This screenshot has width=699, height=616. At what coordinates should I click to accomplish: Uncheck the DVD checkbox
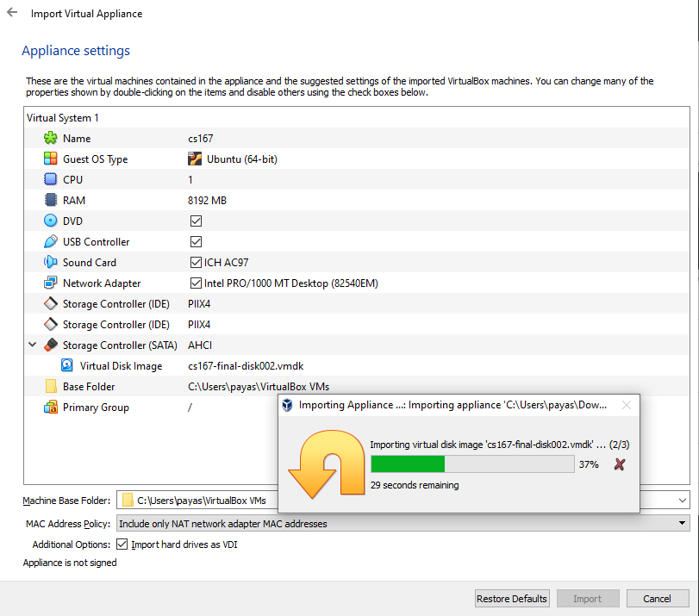(x=196, y=221)
